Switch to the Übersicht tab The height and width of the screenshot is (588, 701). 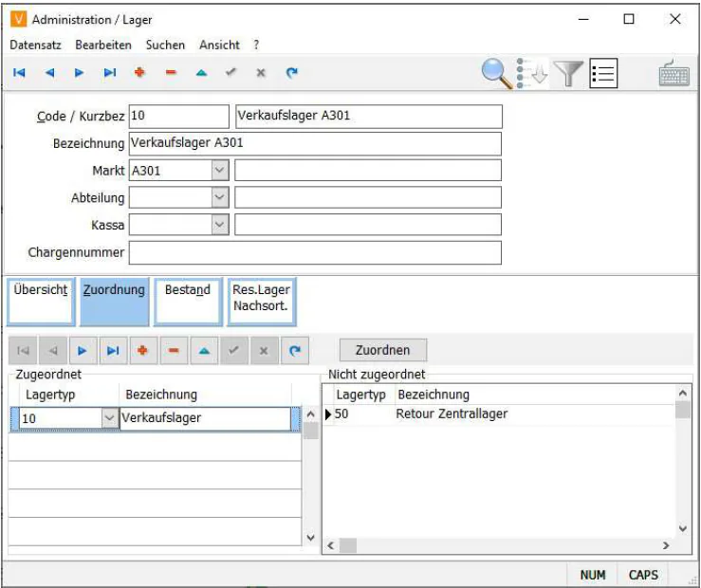tap(41, 302)
